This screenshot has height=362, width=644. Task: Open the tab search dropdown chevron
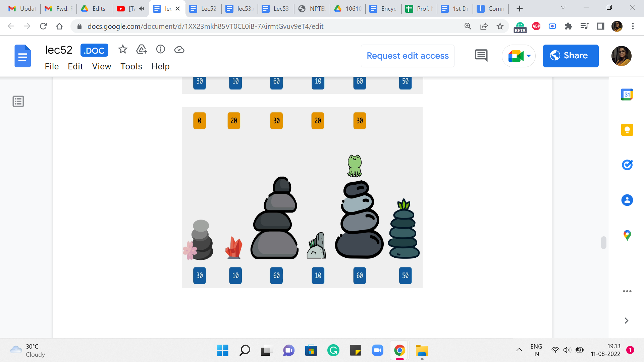tap(563, 8)
